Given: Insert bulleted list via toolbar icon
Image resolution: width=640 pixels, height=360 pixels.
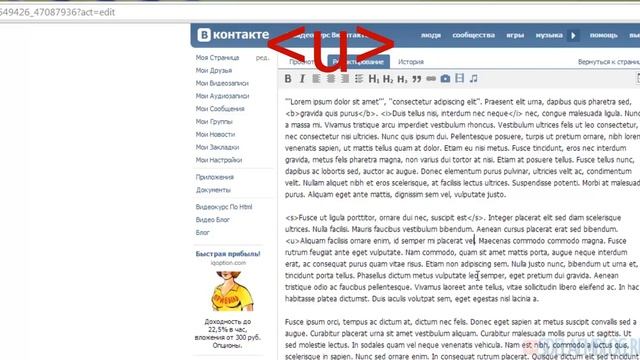Looking at the screenshot, I should [359, 78].
